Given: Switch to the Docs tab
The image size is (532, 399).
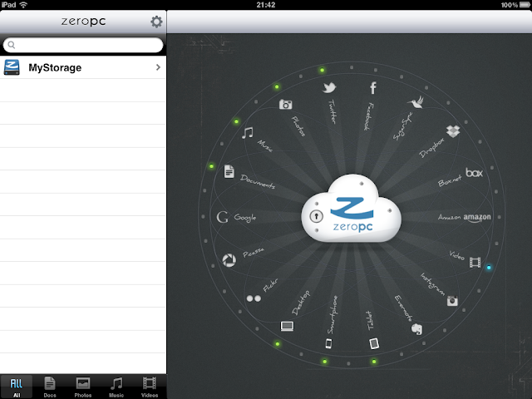Looking at the screenshot, I should (50, 387).
